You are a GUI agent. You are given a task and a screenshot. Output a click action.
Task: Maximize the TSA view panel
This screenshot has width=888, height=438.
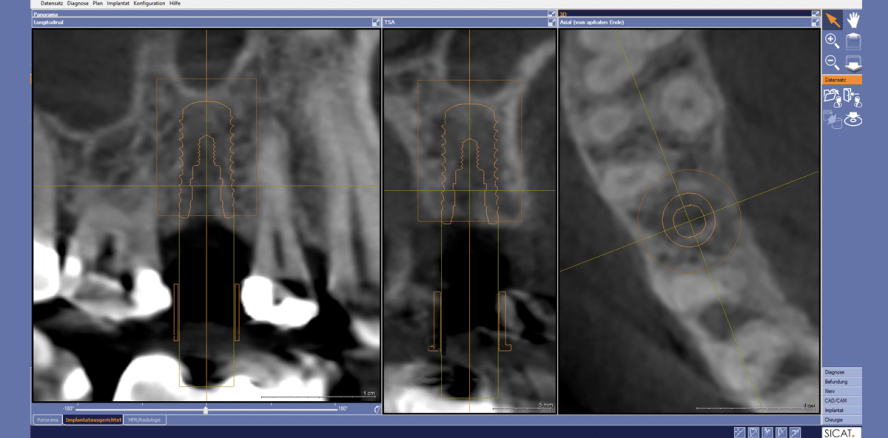point(552,22)
